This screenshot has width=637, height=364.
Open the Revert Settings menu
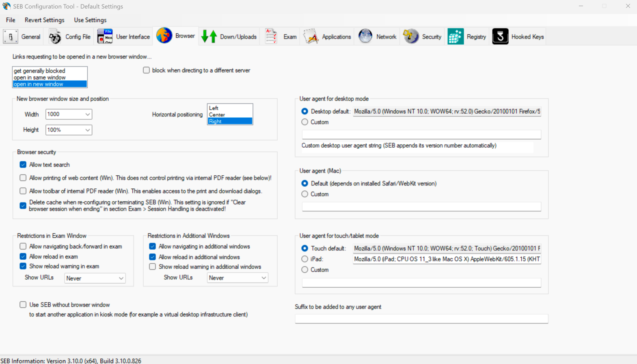[44, 20]
